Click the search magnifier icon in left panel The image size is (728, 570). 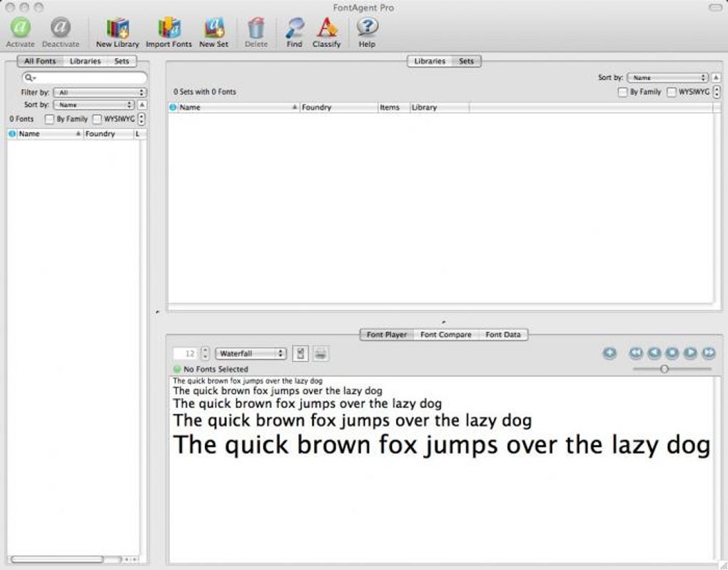tap(29, 78)
